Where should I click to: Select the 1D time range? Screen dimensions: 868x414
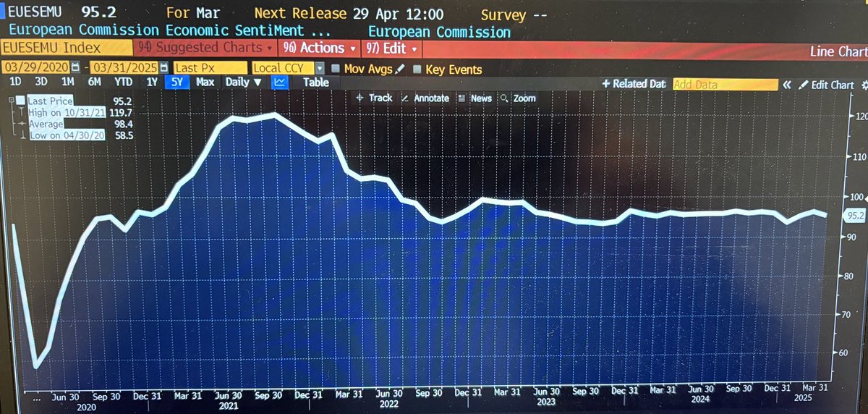tap(15, 82)
